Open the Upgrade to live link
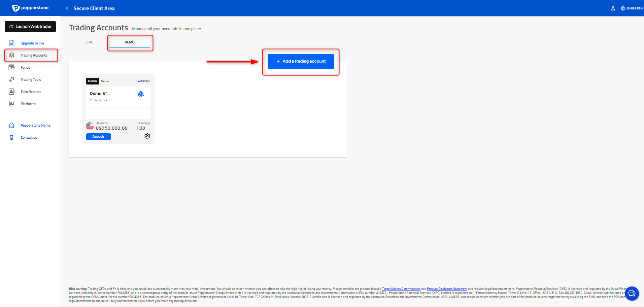The image size is (644, 307). pyautogui.click(x=32, y=43)
